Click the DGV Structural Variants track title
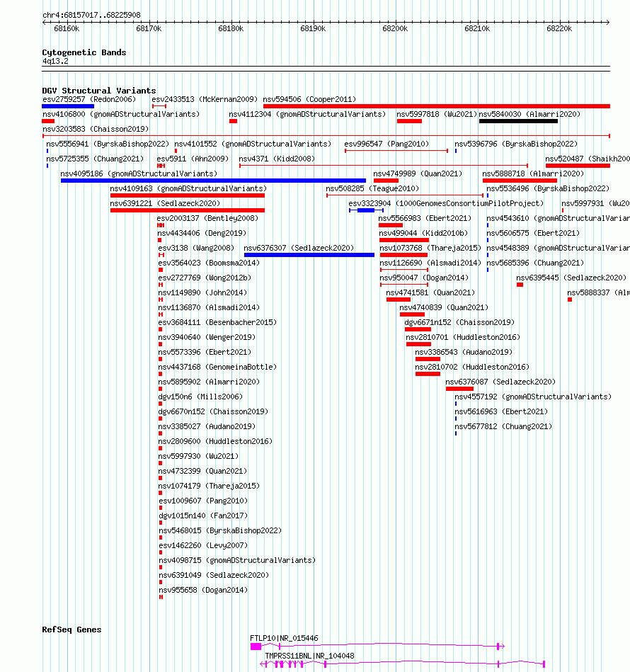 (99, 91)
